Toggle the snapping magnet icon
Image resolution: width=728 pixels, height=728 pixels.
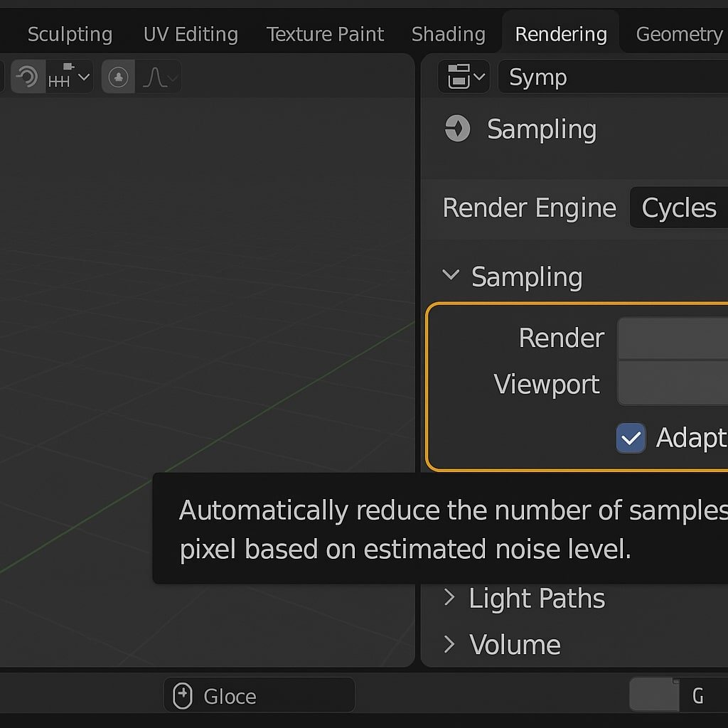click(x=28, y=77)
